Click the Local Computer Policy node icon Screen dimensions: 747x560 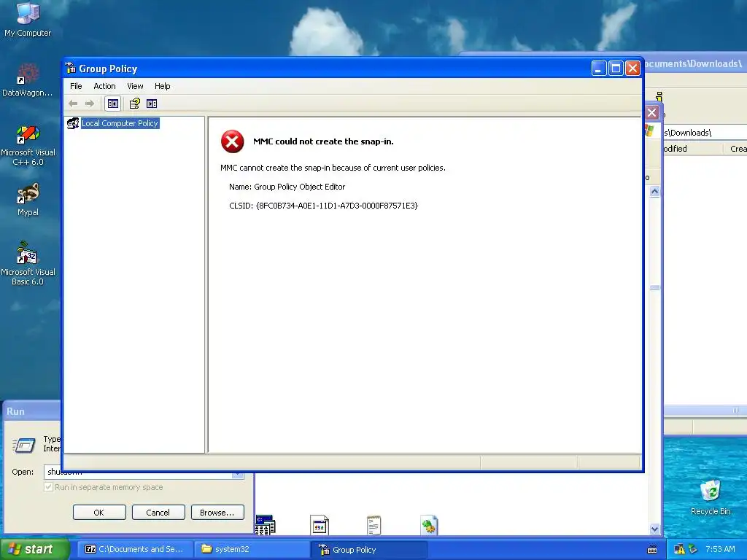point(73,123)
